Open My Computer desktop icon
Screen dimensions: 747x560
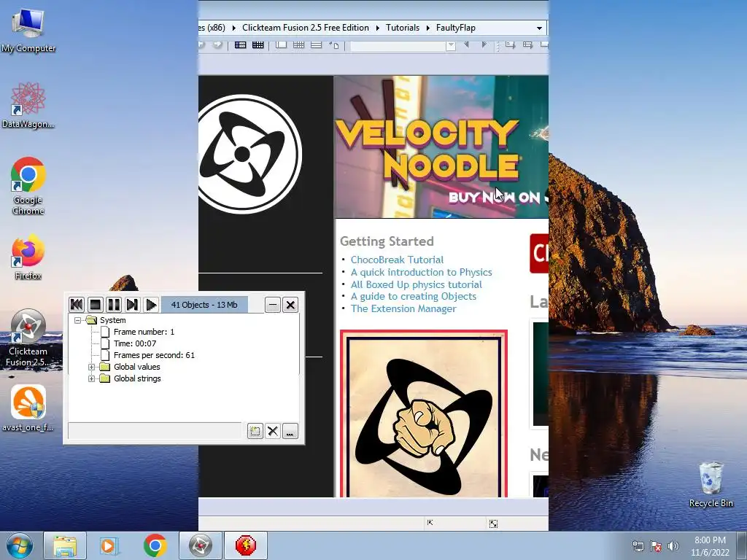coord(28,29)
